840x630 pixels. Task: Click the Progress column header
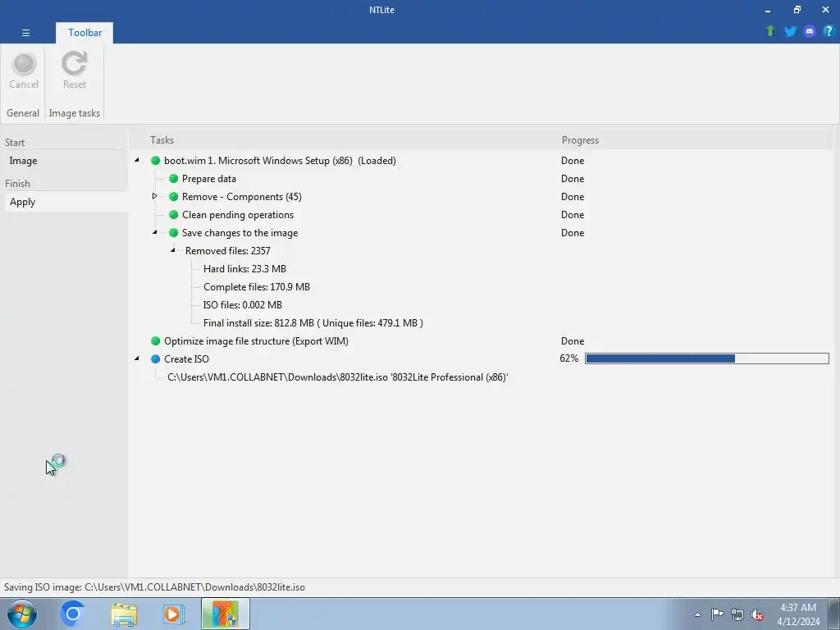click(580, 140)
